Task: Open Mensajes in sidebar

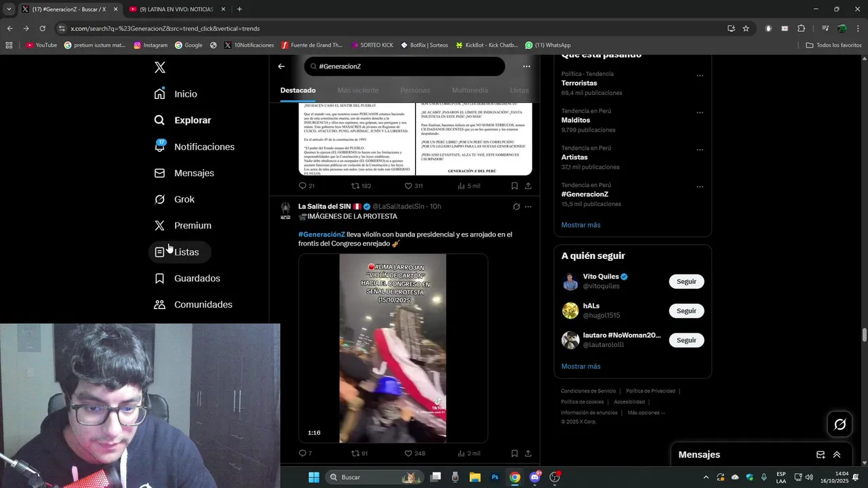Action: pyautogui.click(x=184, y=173)
